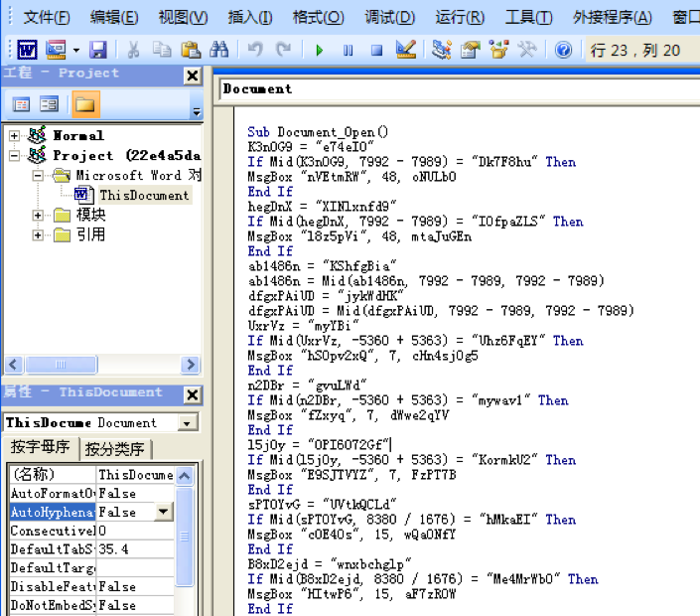Click the DefaultTabStop value 35.4
This screenshot has height=616, width=700.
click(x=113, y=549)
